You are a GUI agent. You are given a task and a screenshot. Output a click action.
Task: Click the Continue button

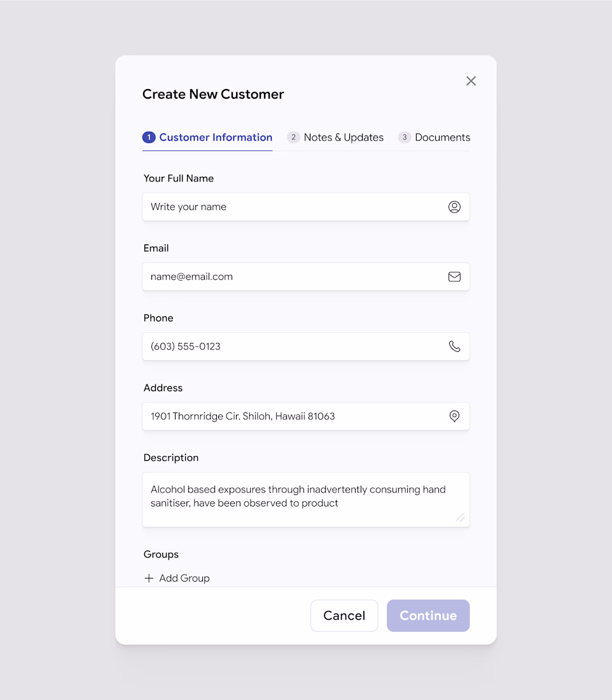(428, 615)
